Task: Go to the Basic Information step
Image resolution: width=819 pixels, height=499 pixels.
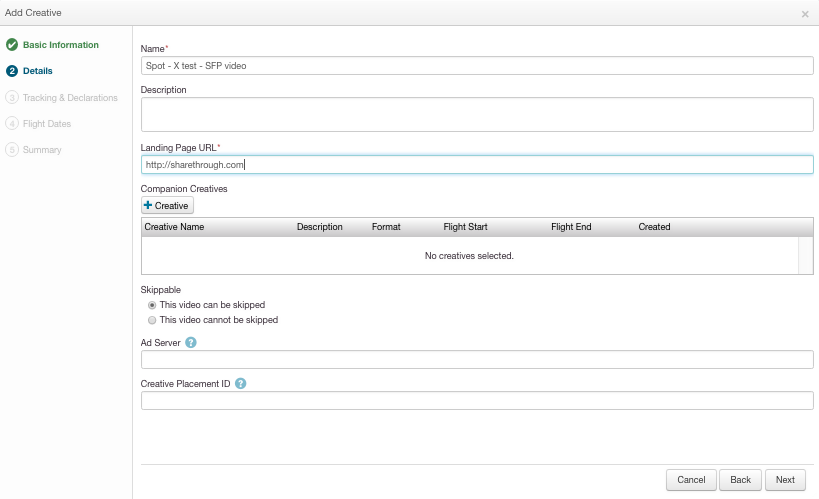Action: click(x=61, y=45)
